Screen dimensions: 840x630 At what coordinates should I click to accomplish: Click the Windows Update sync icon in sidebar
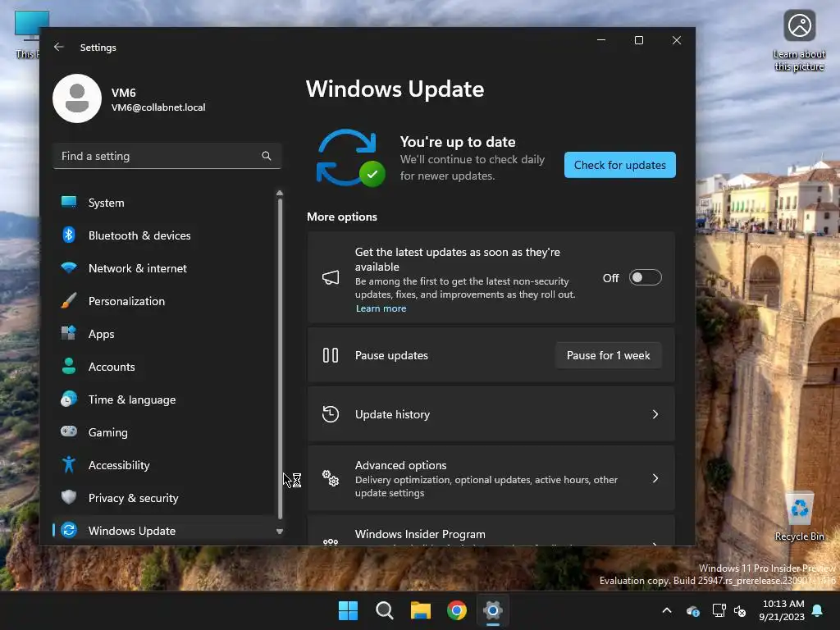click(69, 530)
